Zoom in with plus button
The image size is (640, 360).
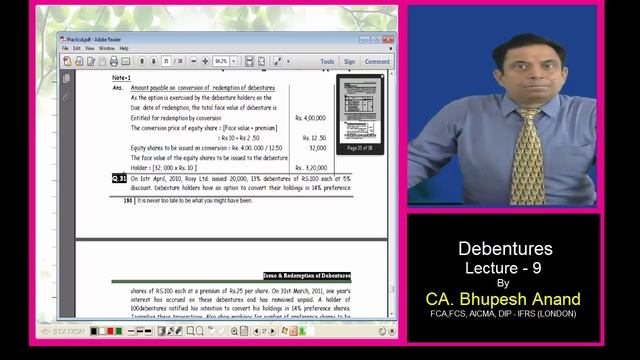[x=205, y=61]
